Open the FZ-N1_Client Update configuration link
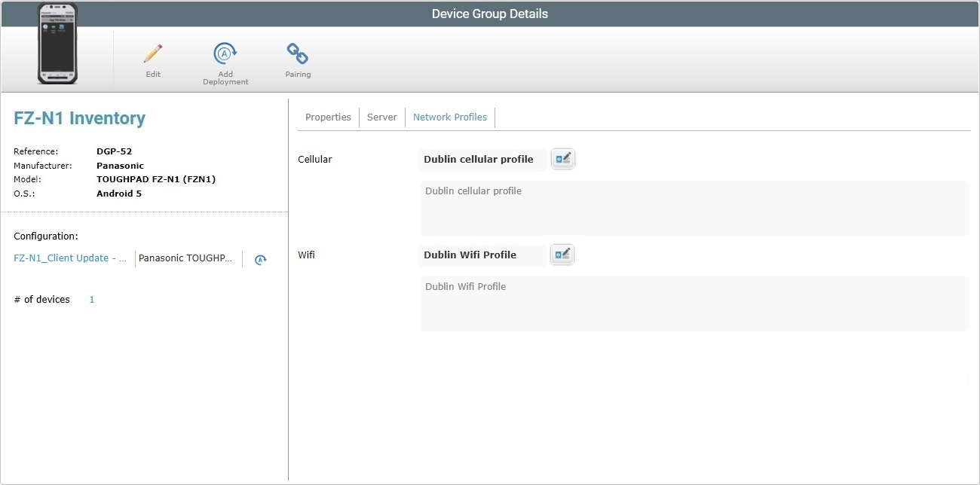 69,258
